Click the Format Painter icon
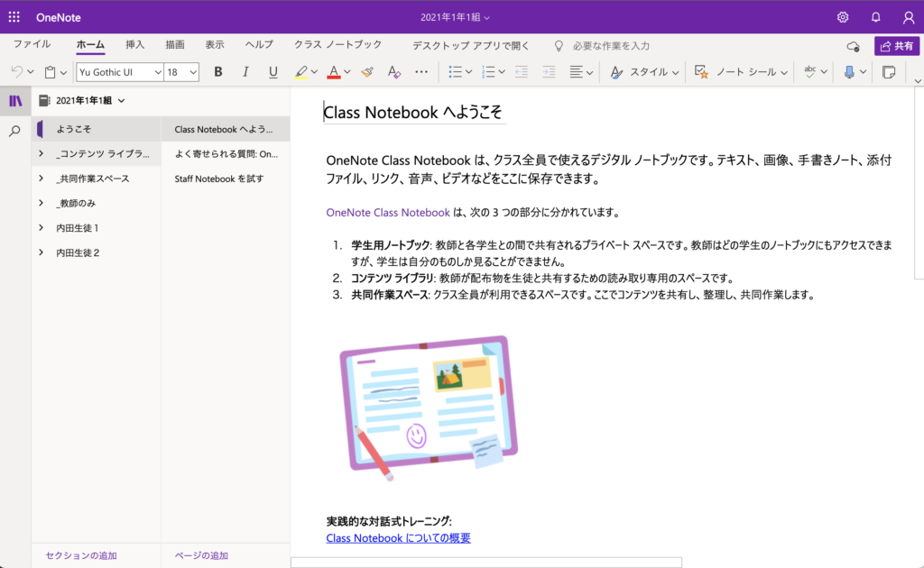This screenshot has width=924, height=568. pos(366,72)
